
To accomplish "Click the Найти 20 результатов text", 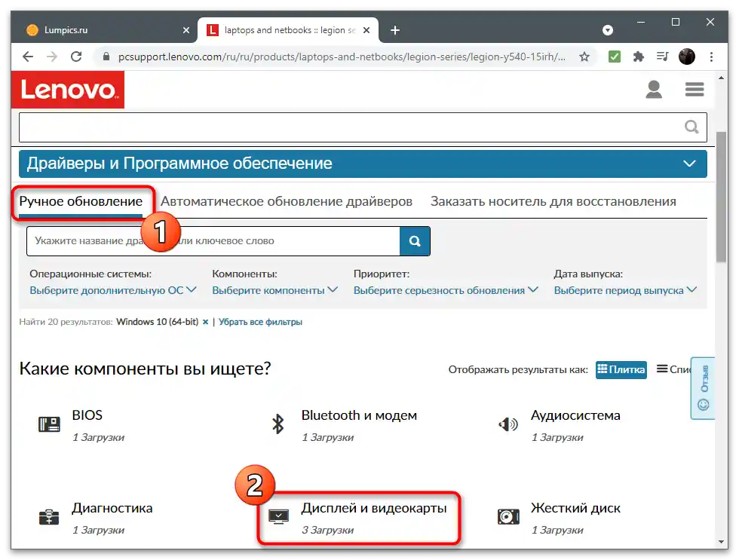I will click(x=66, y=322).
